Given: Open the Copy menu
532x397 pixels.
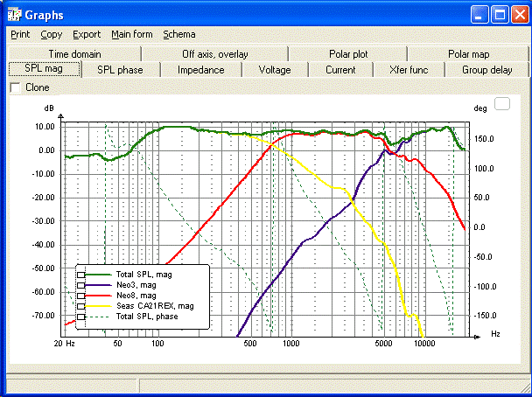Looking at the screenshot, I should pos(52,35).
